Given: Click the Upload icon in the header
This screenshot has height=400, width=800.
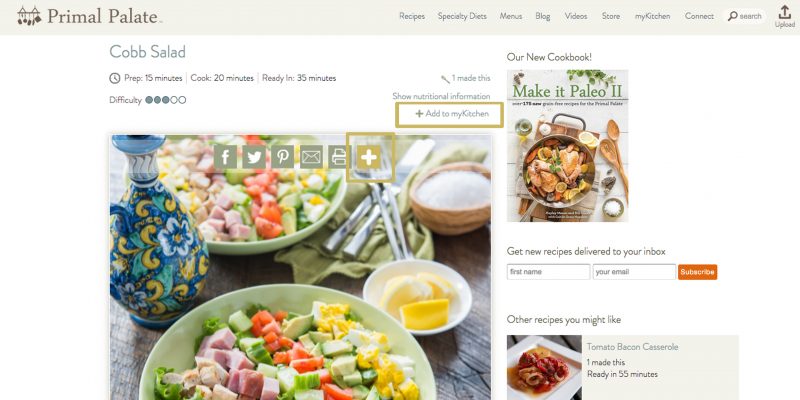Looking at the screenshot, I should [785, 16].
